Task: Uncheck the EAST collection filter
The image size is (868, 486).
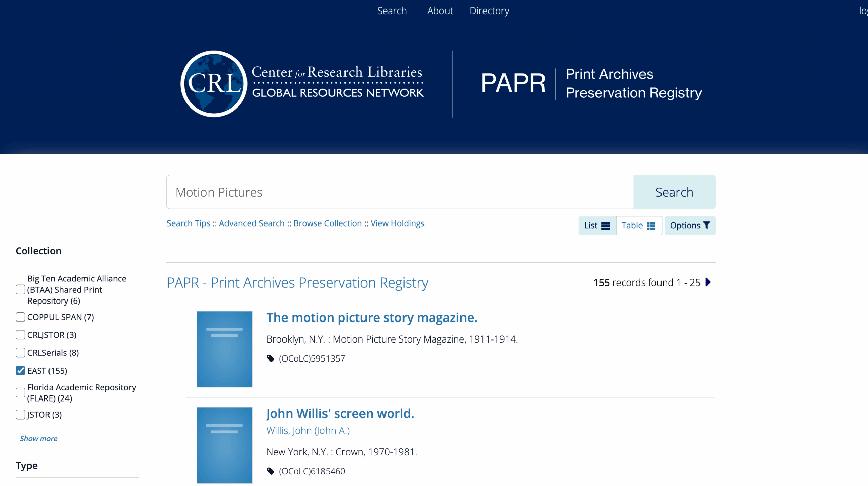Action: point(20,371)
